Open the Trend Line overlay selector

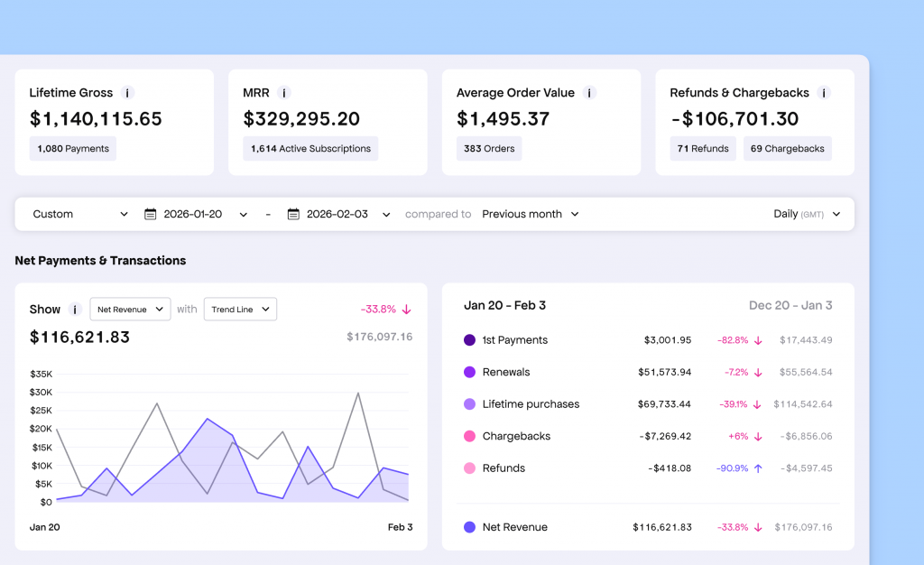pyautogui.click(x=240, y=309)
